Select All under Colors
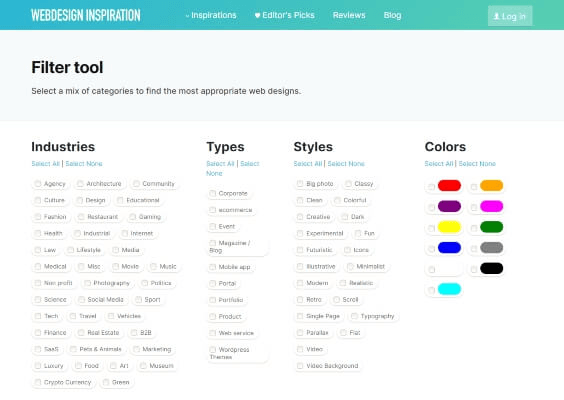 439,164
